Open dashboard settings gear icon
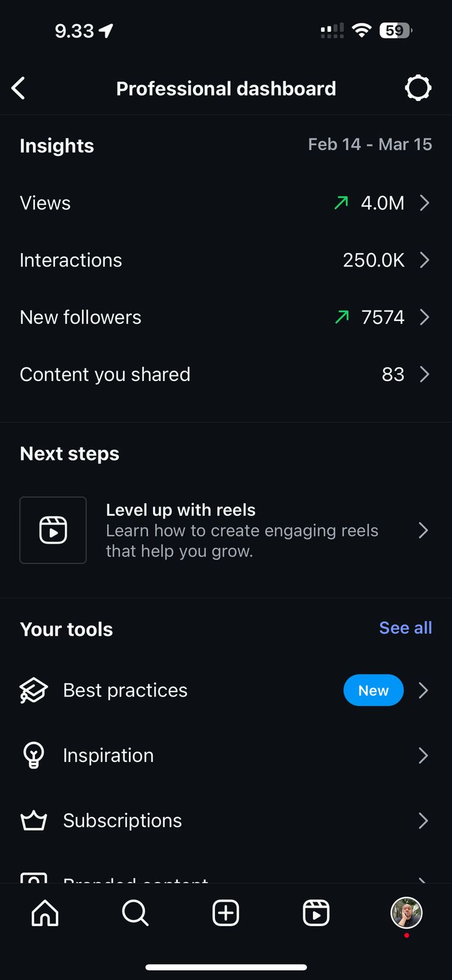The width and height of the screenshot is (452, 980). pos(418,88)
